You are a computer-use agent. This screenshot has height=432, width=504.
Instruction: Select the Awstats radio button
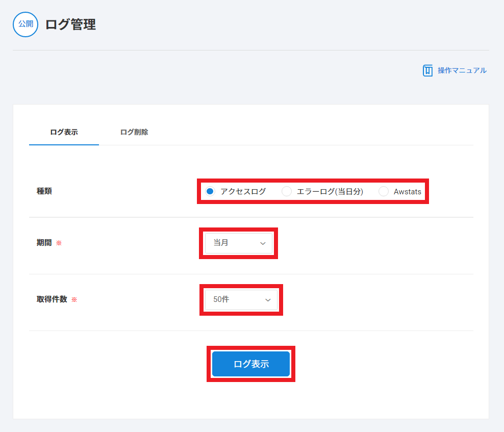(x=383, y=192)
